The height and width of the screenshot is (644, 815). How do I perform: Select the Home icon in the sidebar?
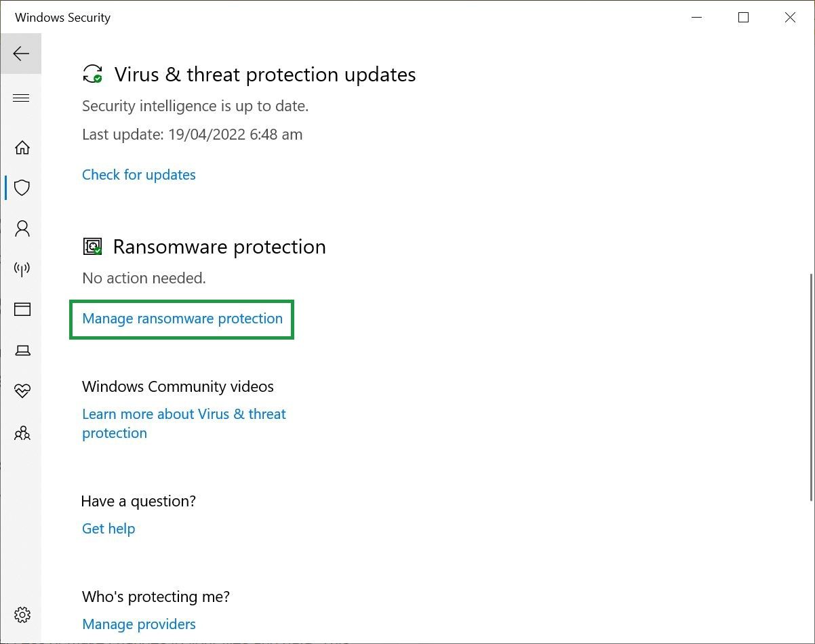click(x=22, y=147)
